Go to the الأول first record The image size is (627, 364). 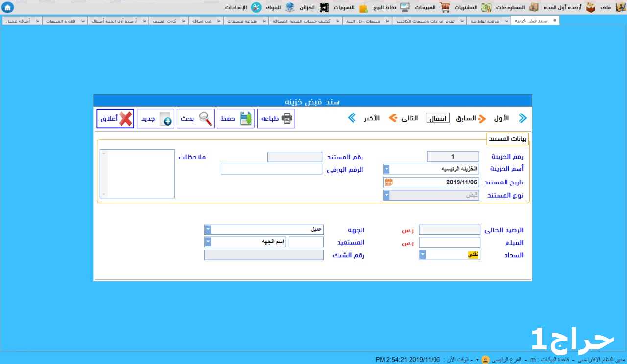[x=510, y=118]
